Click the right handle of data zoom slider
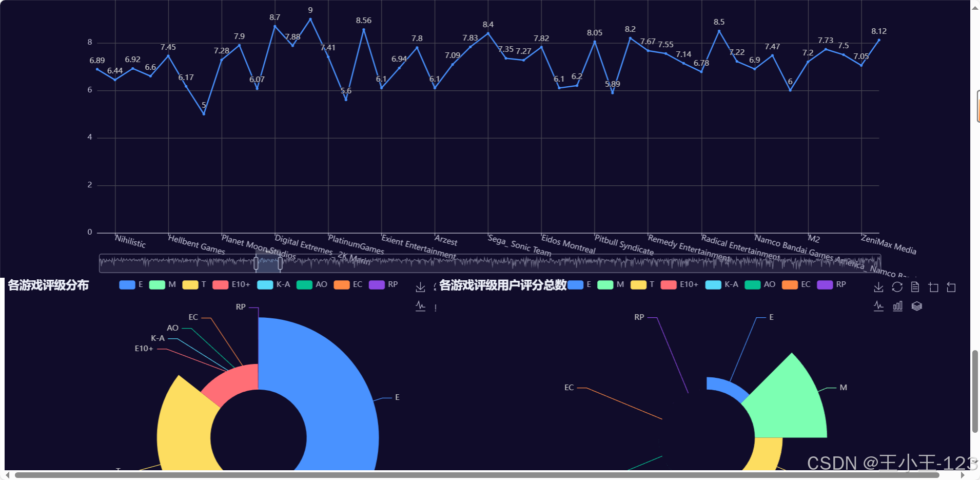This screenshot has width=980, height=480. coord(280,263)
